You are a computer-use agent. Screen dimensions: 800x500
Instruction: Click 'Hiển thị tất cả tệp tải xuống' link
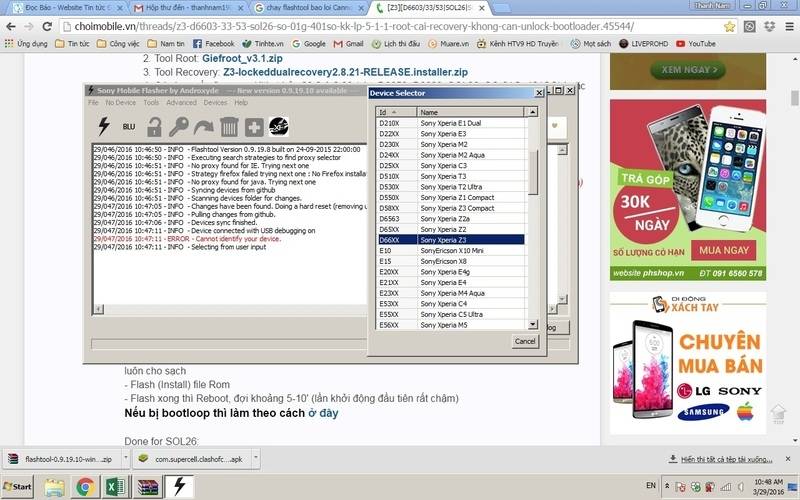click(x=727, y=459)
